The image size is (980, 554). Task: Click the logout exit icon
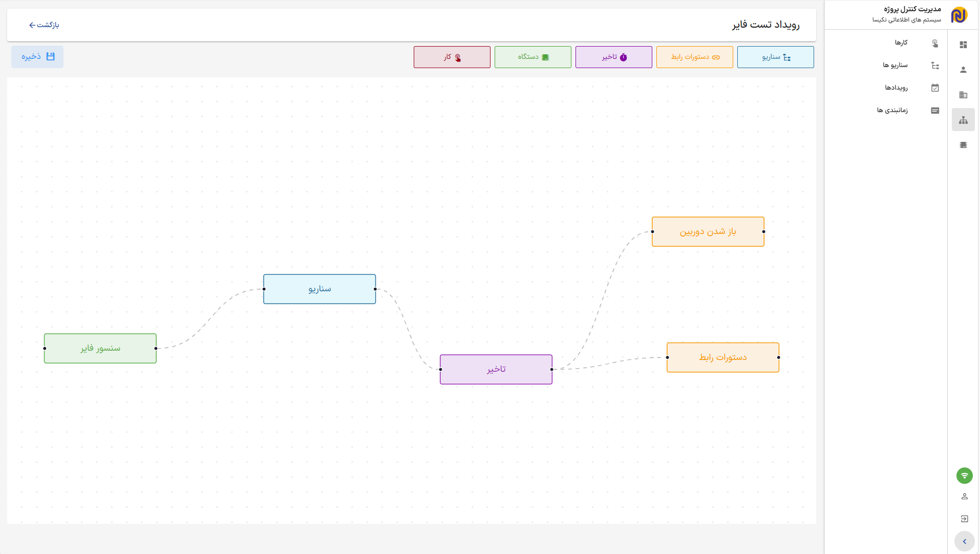click(964, 519)
